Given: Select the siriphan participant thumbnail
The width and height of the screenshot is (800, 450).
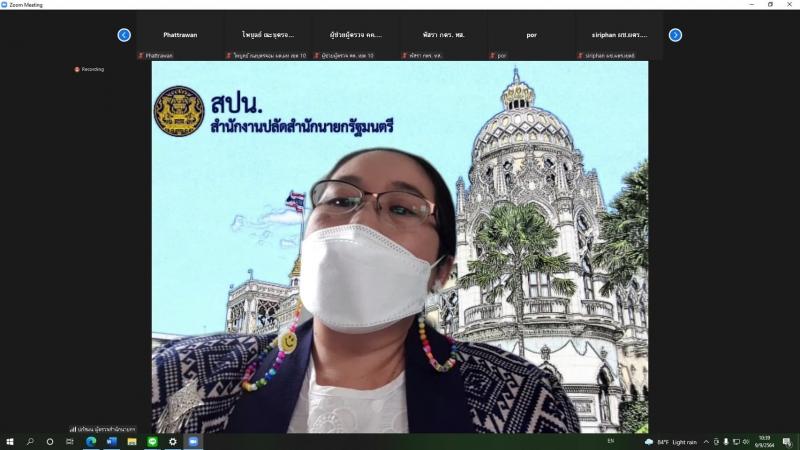Looking at the screenshot, I should coord(619,35).
